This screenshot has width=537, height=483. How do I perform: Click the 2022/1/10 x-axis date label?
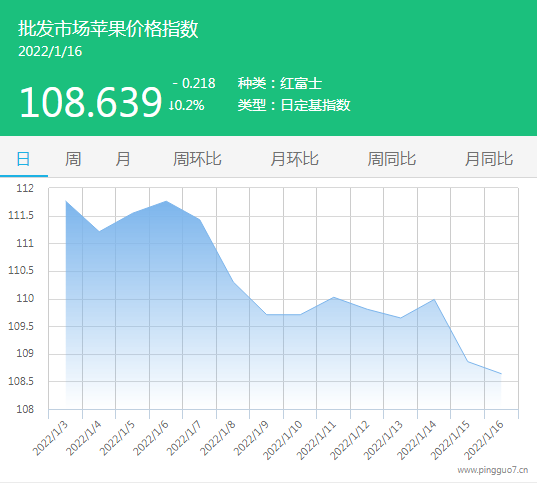[283, 440]
